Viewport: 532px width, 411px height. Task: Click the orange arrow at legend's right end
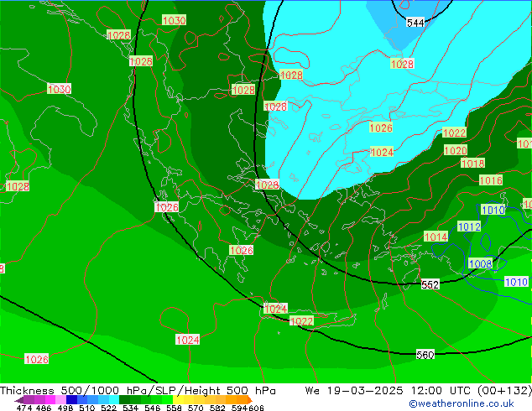point(250,399)
